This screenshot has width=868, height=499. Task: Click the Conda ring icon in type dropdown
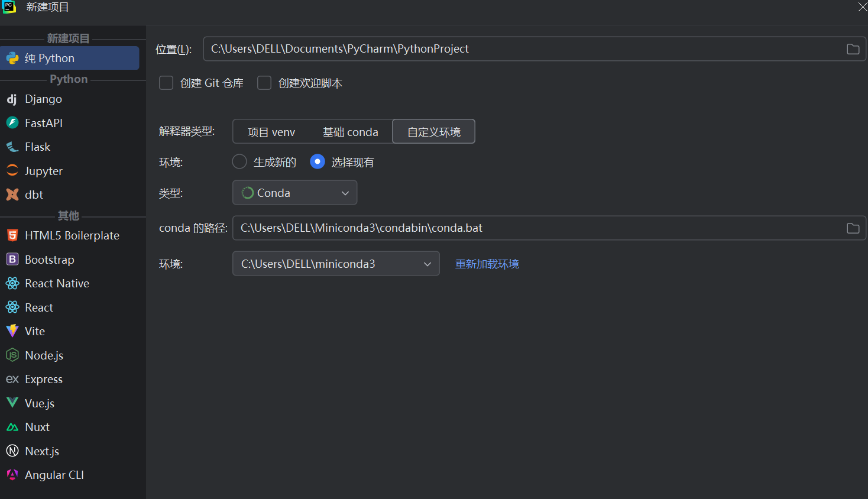(248, 193)
